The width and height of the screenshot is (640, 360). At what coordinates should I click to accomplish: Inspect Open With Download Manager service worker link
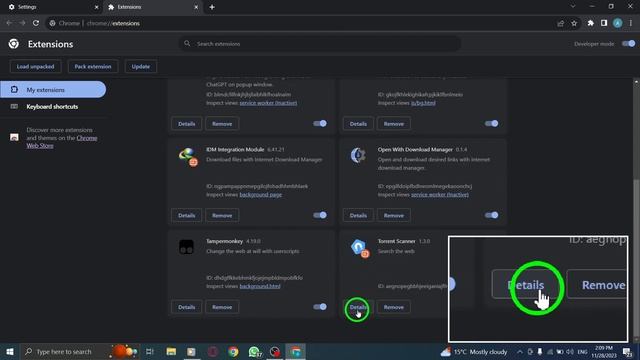(440, 195)
